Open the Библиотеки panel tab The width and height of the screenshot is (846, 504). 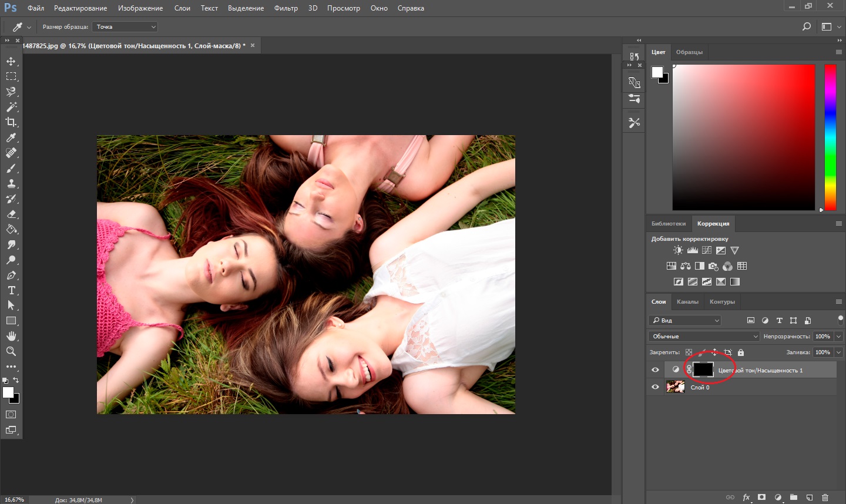(668, 224)
